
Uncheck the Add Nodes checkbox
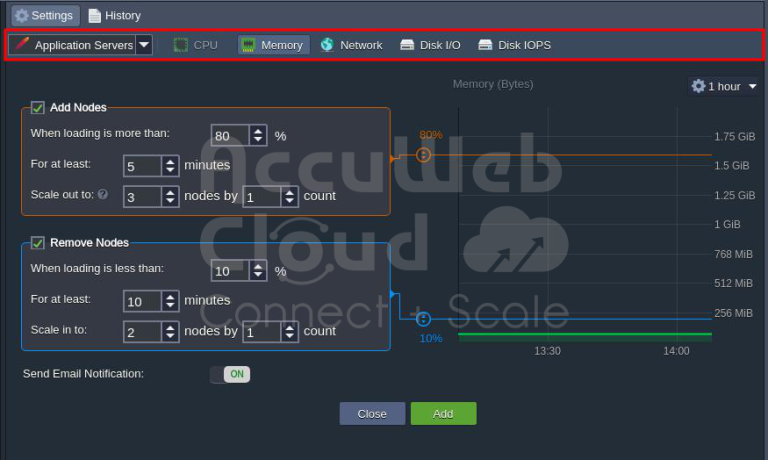point(38,108)
